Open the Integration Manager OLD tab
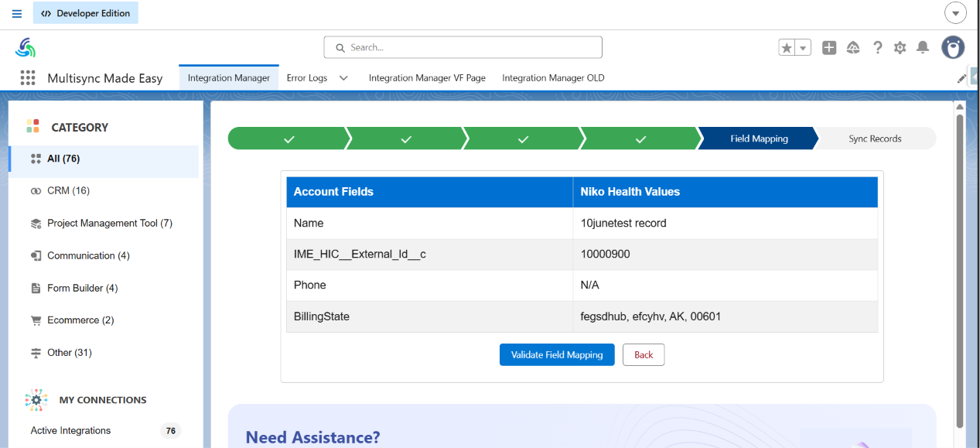This screenshot has height=448, width=980. [x=553, y=77]
